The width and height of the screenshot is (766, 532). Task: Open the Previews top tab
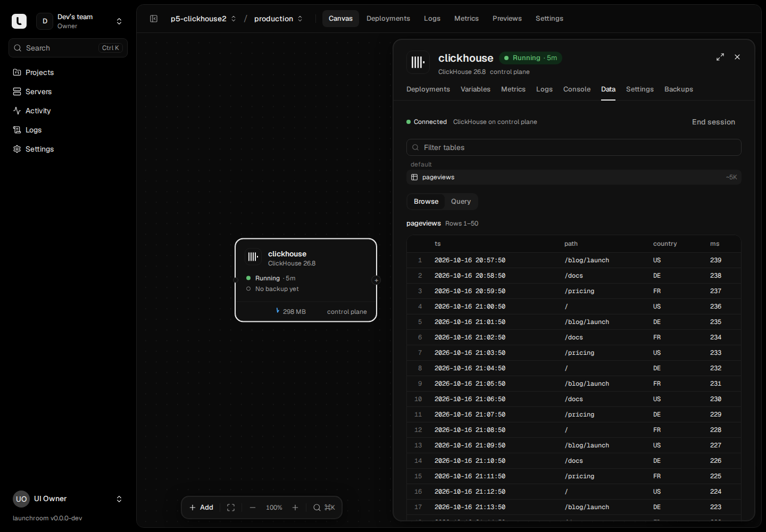tap(507, 19)
